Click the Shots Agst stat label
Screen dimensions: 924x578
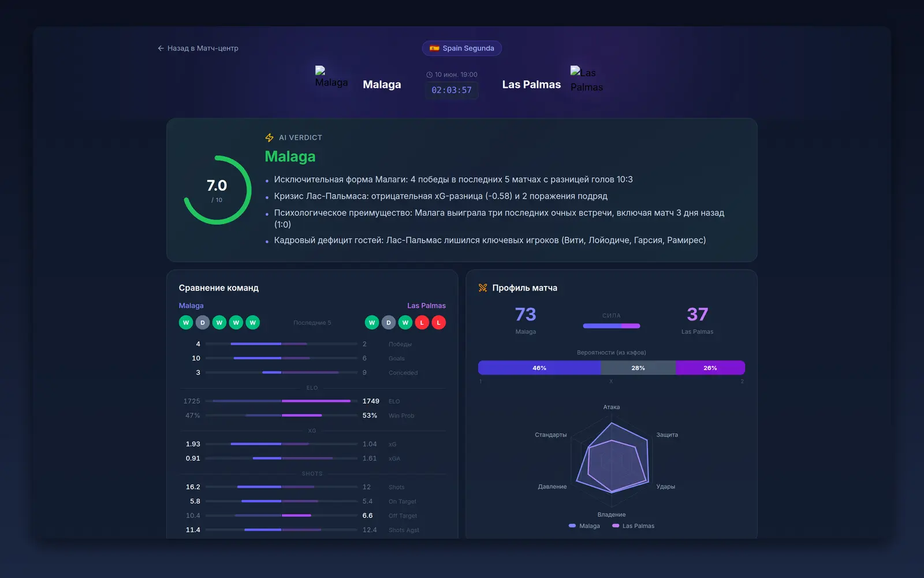pyautogui.click(x=404, y=530)
